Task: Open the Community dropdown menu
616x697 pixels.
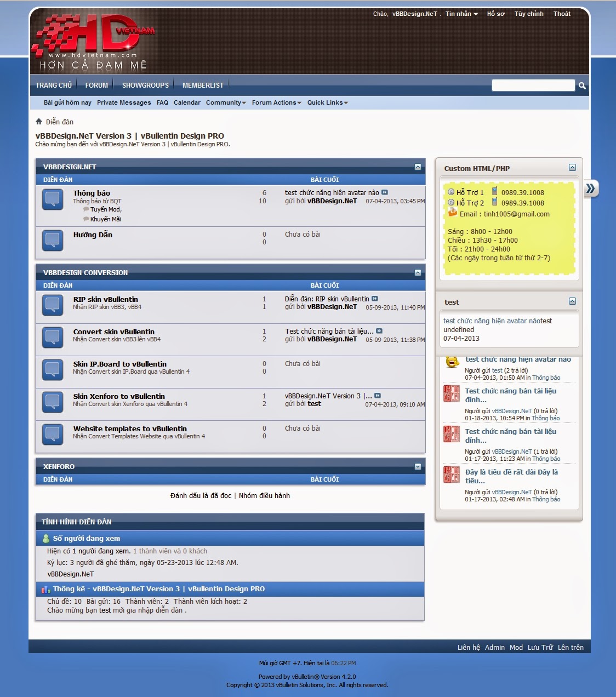Action: coord(226,102)
